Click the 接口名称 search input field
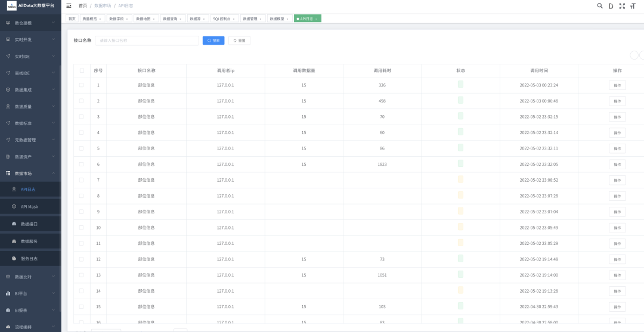644x332 pixels. click(147, 41)
